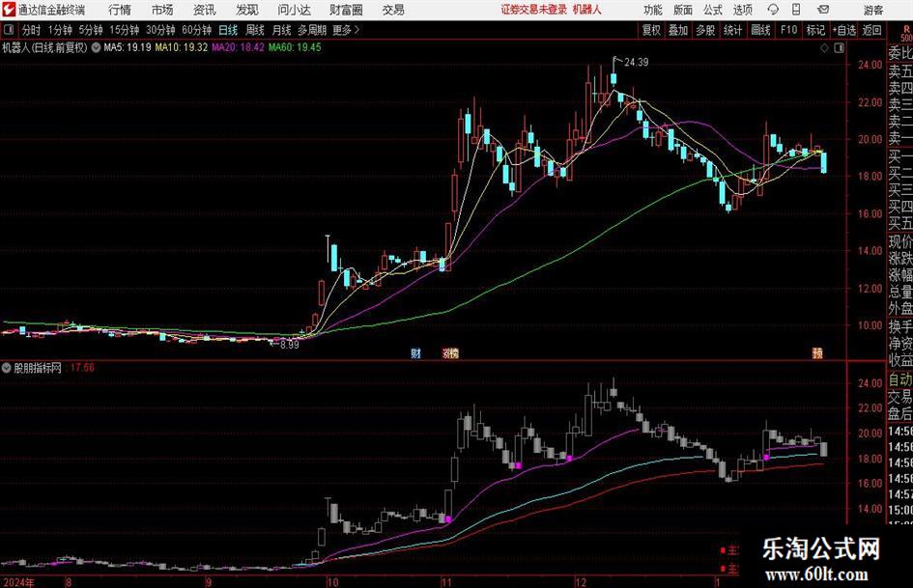Switch to 1分钟 chart period
The width and height of the screenshot is (913, 588).
point(59,30)
